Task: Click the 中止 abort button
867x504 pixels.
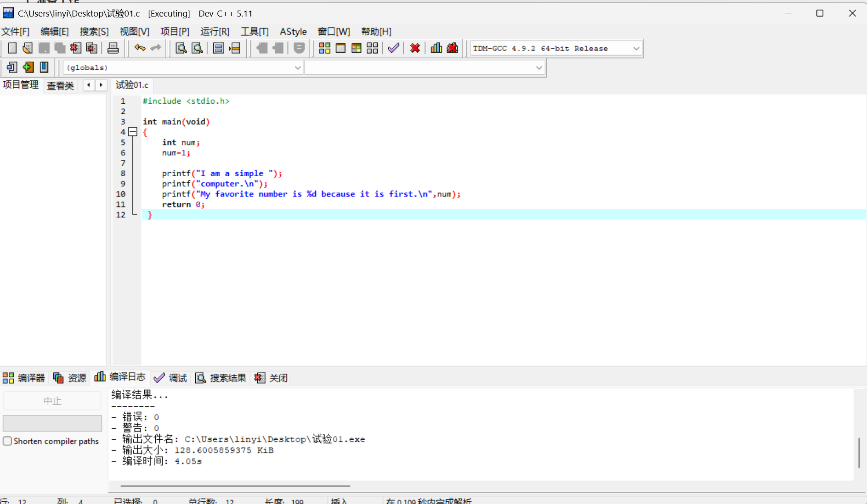Action: [x=52, y=401]
